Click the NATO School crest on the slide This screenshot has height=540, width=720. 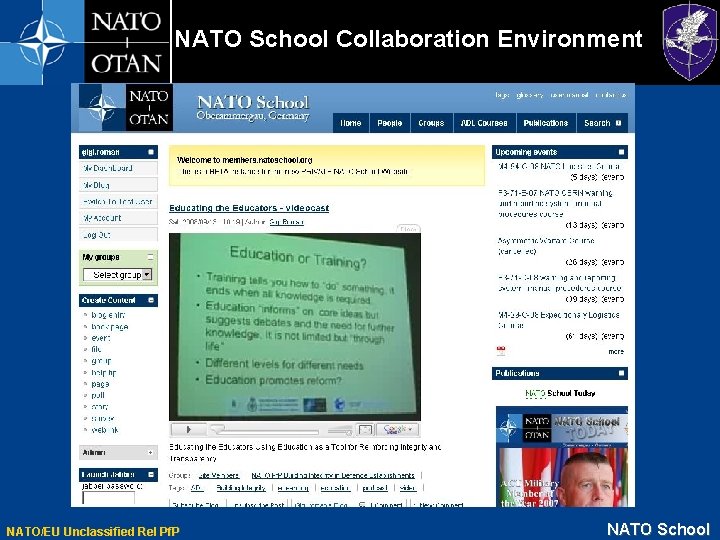690,40
